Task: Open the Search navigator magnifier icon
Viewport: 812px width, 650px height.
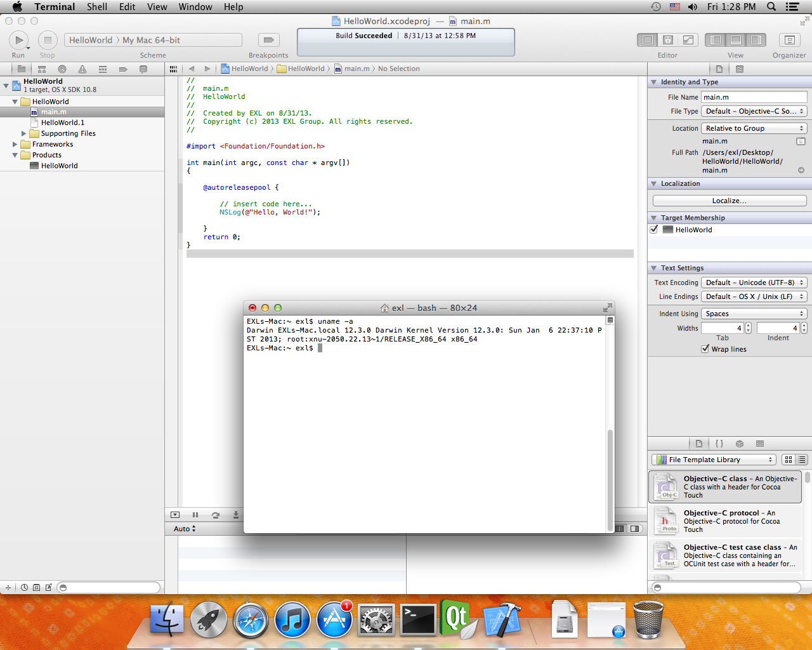Action: 62,69
